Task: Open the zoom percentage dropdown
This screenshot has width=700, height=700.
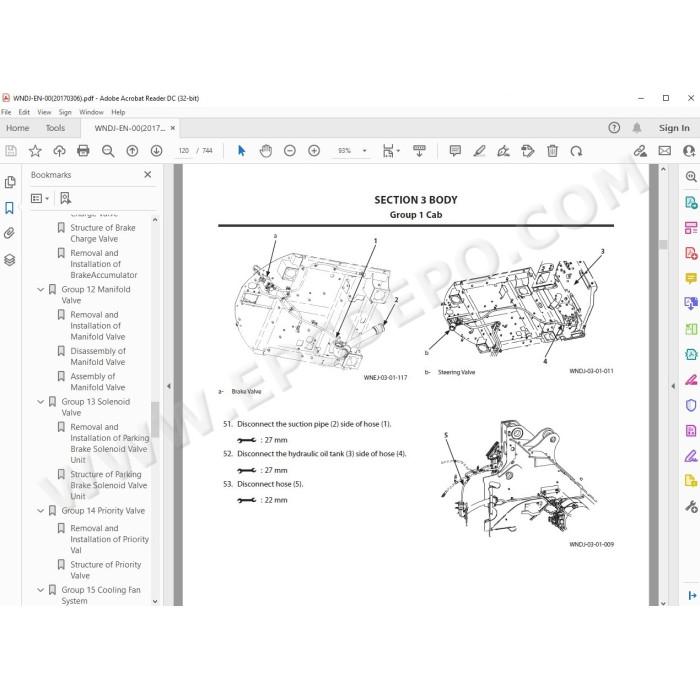Action: click(365, 151)
